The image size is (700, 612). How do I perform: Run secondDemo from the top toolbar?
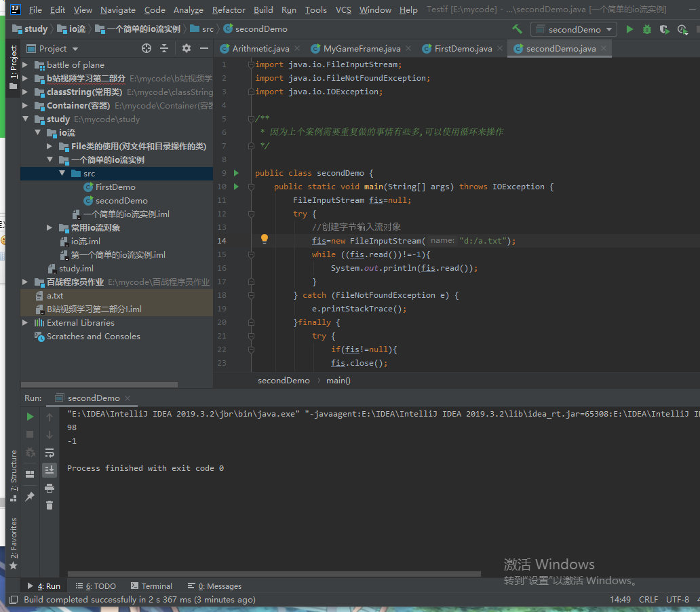(x=629, y=29)
